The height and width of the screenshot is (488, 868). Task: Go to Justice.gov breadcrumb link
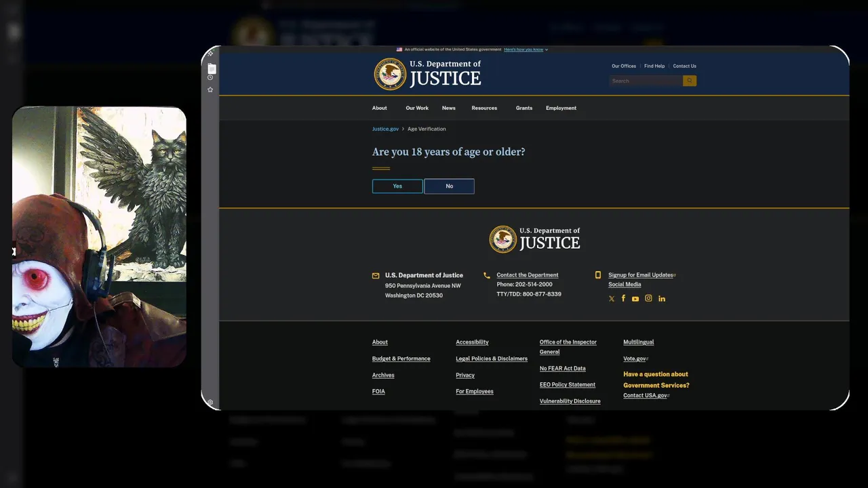pyautogui.click(x=385, y=129)
